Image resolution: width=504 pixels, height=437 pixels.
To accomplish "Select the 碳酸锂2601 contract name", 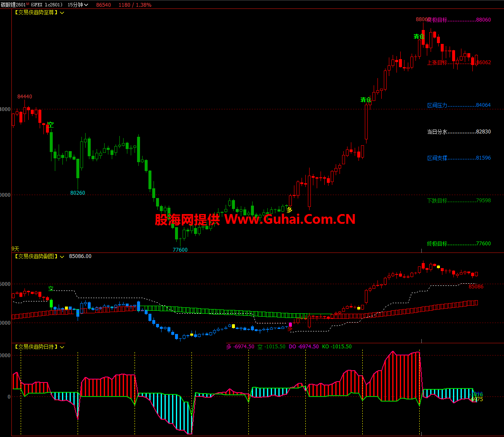I will pyautogui.click(x=13, y=5).
